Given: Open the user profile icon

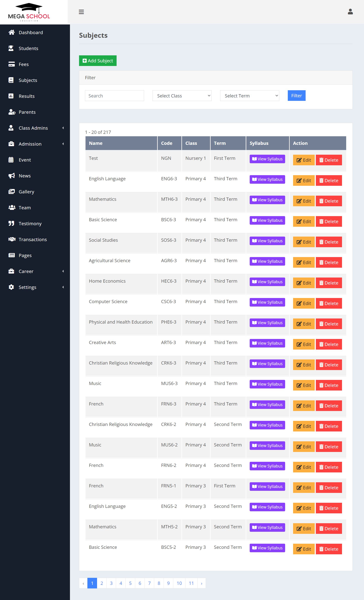Looking at the screenshot, I should 350,12.
